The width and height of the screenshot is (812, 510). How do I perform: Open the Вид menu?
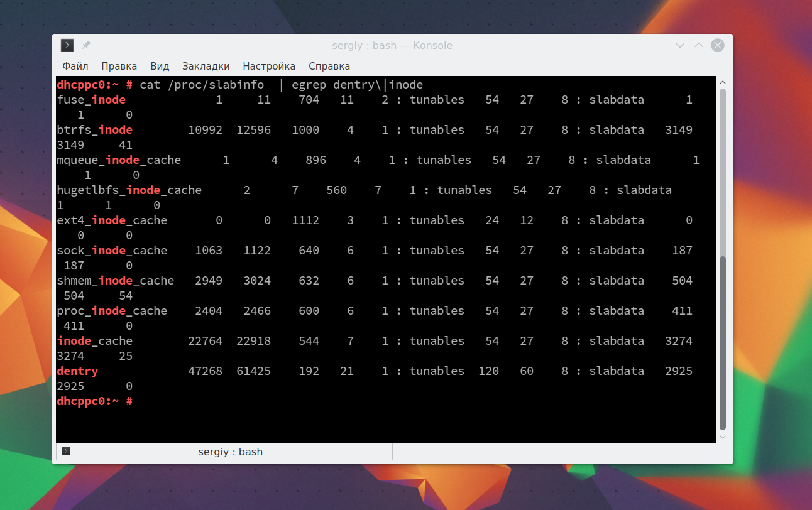(x=160, y=66)
